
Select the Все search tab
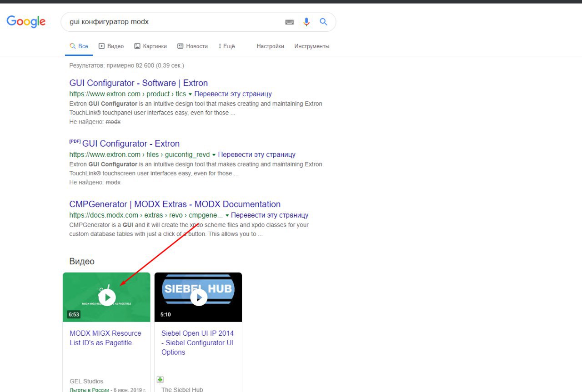tap(79, 46)
